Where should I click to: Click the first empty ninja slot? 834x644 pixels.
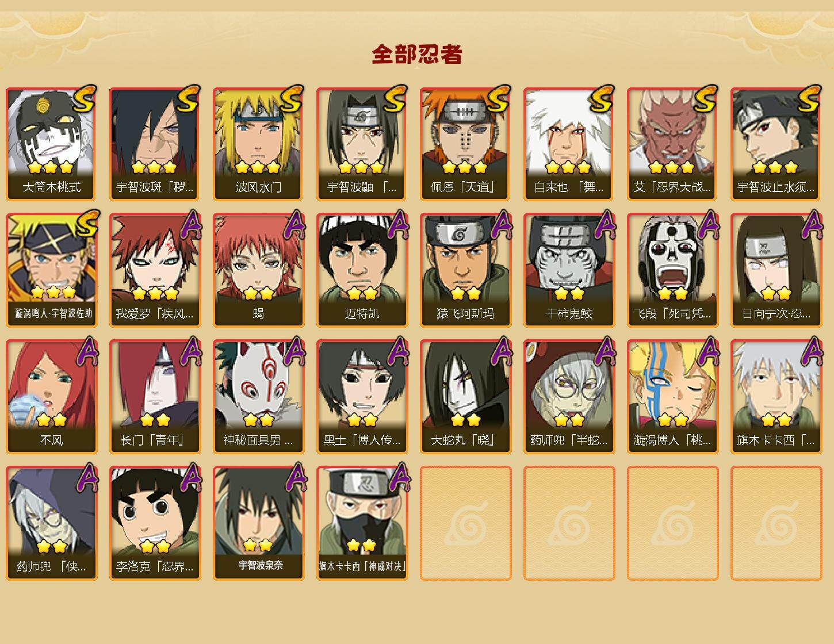[466, 523]
